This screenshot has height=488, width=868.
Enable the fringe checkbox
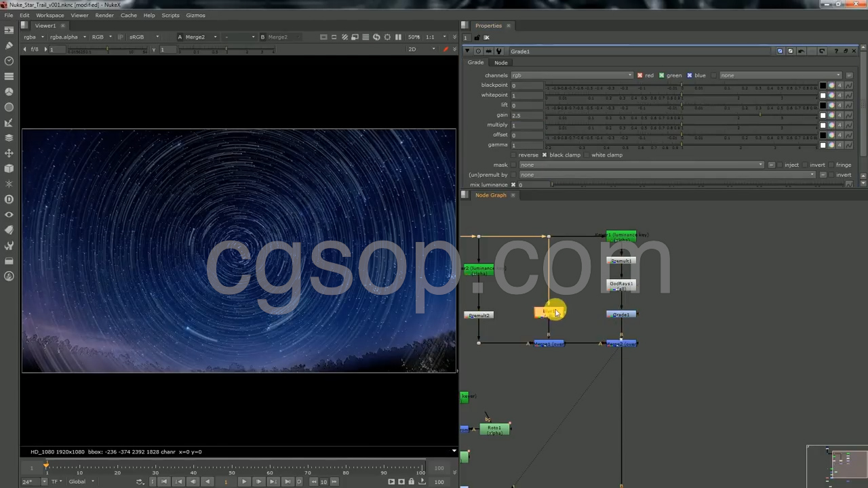point(831,165)
